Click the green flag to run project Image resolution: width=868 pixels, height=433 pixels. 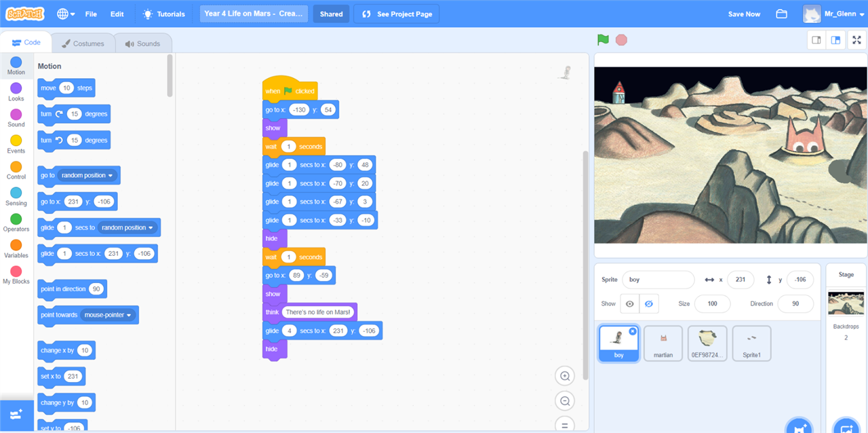(x=603, y=40)
